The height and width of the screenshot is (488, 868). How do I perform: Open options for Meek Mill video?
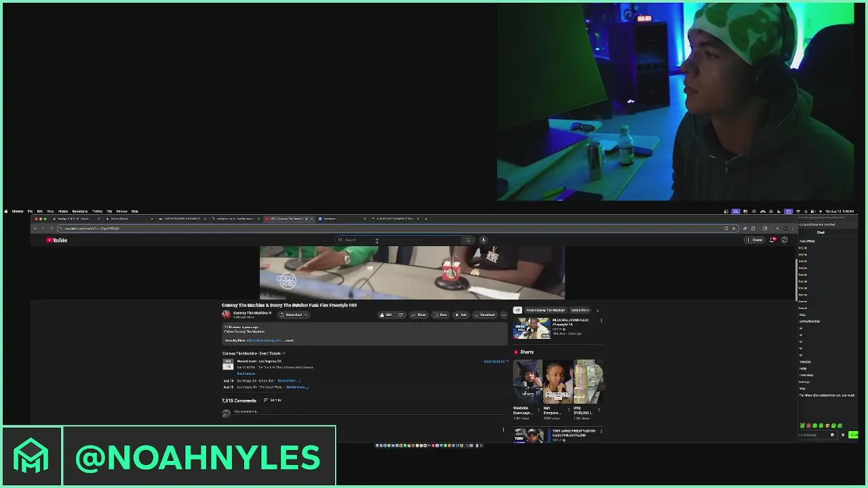click(x=601, y=320)
